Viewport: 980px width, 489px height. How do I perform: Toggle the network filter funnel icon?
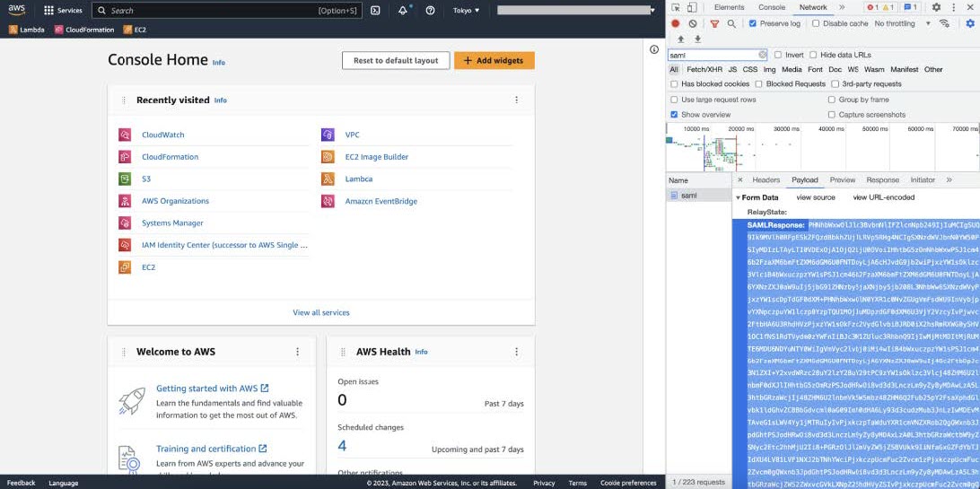coord(714,23)
